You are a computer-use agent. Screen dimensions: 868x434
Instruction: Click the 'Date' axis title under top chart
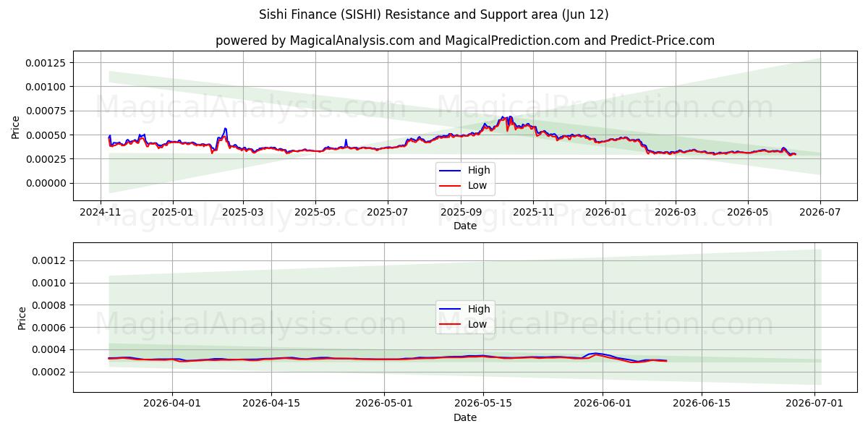pos(464,226)
